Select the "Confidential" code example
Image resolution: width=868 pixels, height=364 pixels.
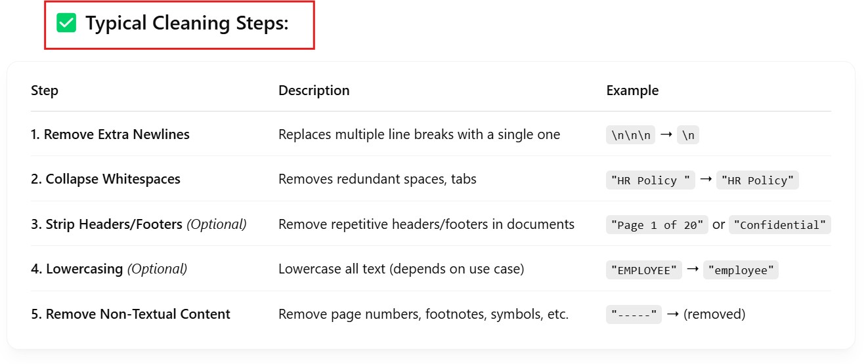(x=781, y=225)
